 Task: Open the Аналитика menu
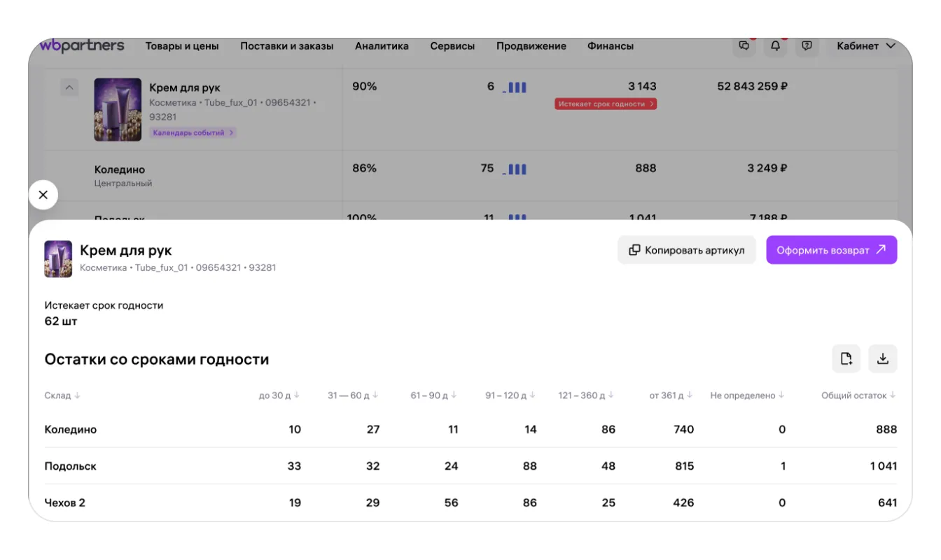click(x=382, y=46)
